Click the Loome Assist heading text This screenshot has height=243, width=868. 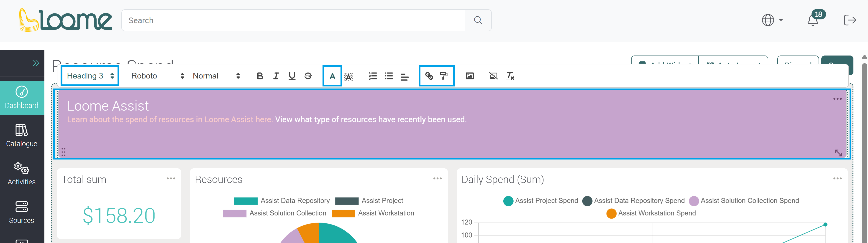point(108,106)
